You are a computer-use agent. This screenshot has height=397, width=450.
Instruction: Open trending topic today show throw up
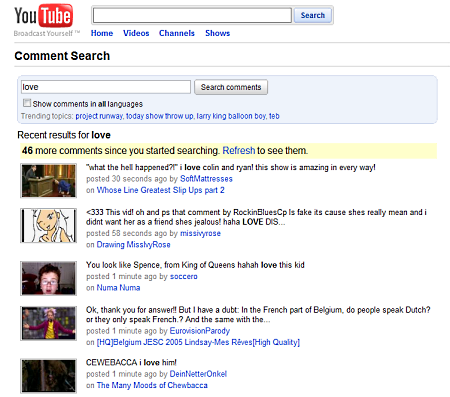tap(159, 116)
